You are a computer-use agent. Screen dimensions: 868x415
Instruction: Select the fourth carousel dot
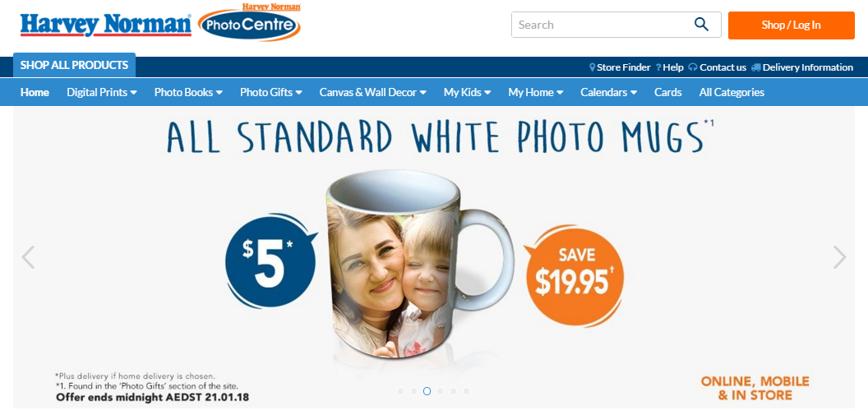click(x=440, y=391)
